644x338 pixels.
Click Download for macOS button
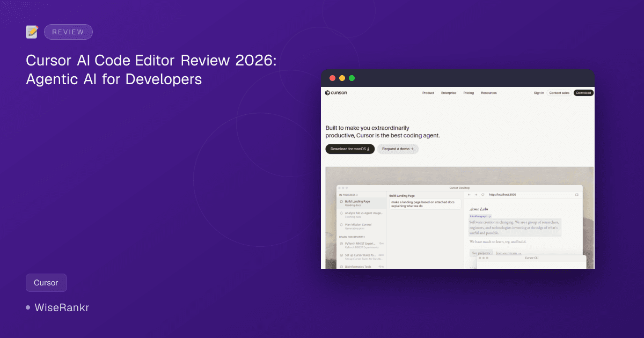coord(350,149)
